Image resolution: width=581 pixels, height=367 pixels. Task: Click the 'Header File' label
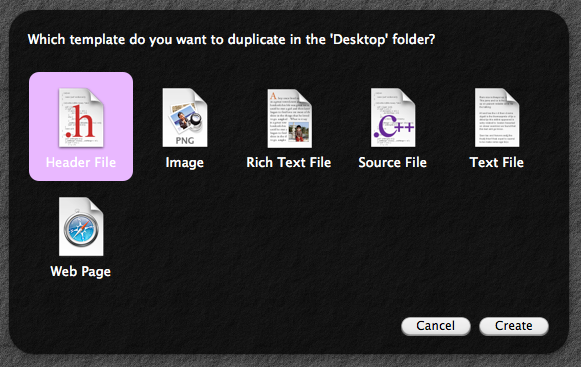point(81,162)
